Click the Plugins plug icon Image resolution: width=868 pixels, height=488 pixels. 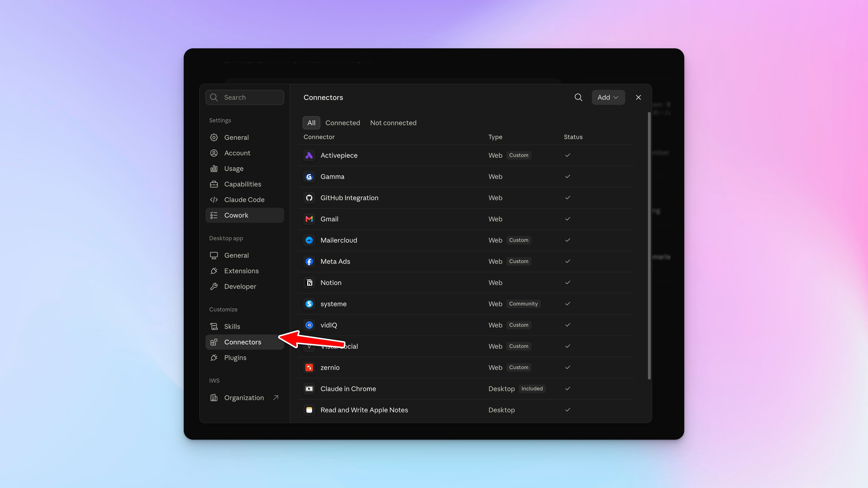point(214,358)
